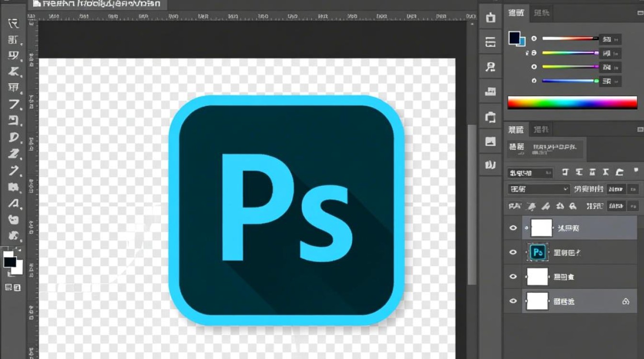Click the first layer filter icon beside the filter dropdown
This screenshot has width=644, height=359.
pos(565,172)
